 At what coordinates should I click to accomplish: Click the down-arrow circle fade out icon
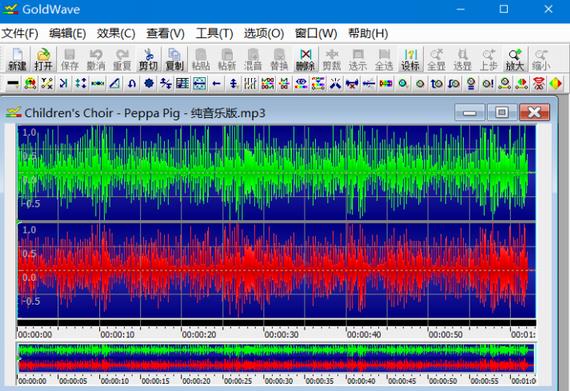pyautogui.click(x=454, y=84)
